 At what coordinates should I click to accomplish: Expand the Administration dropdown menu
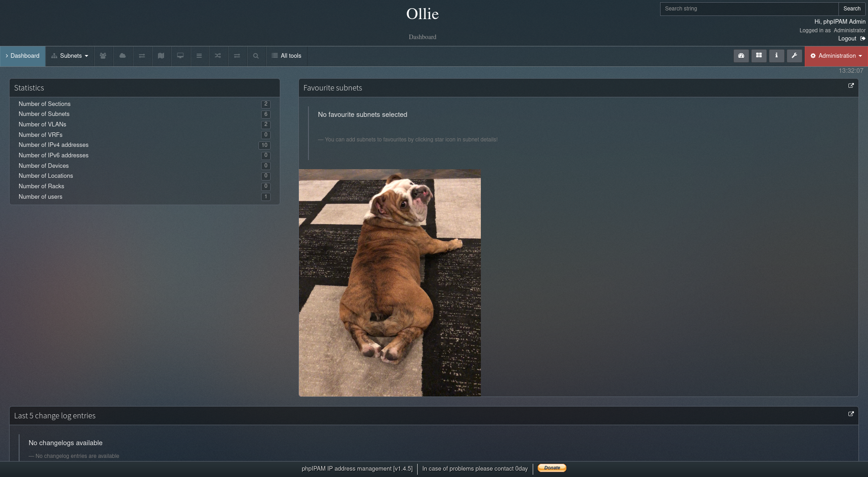(x=836, y=56)
